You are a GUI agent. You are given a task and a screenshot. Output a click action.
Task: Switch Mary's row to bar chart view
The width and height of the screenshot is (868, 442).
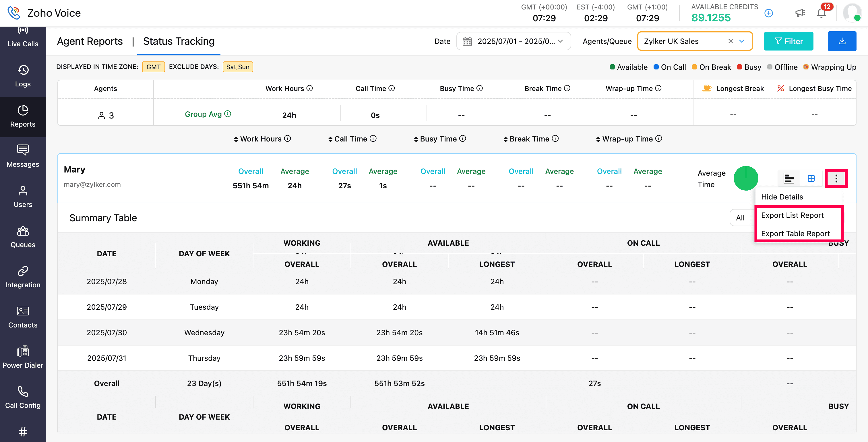point(788,178)
